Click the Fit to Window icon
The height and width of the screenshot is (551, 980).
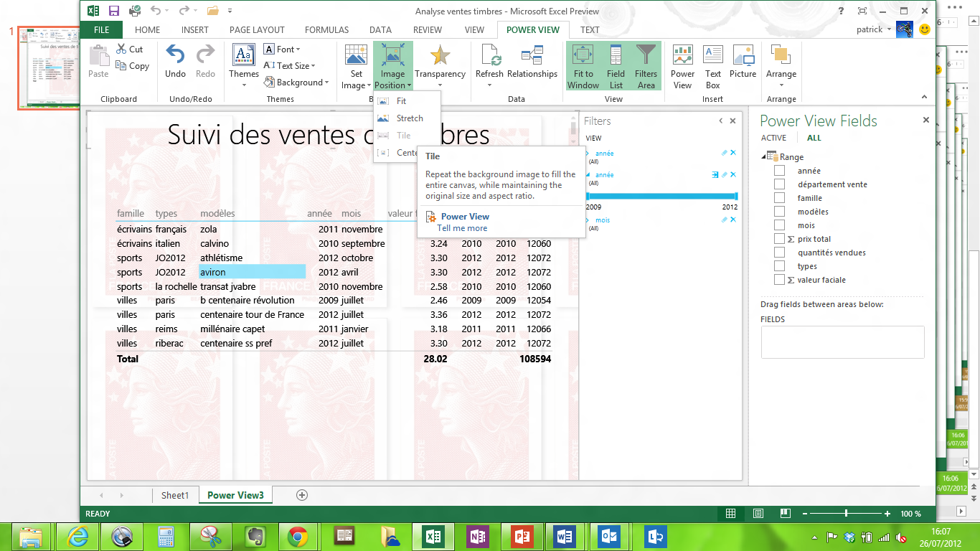tap(583, 56)
